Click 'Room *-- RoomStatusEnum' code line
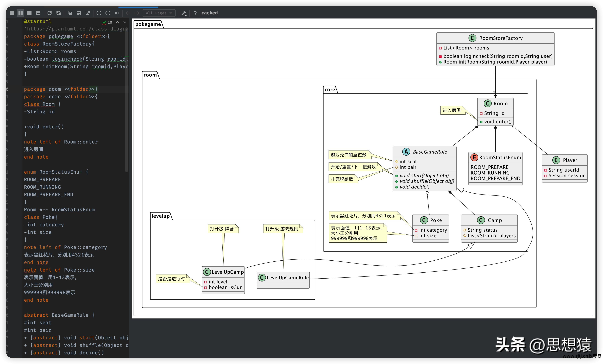 (59, 210)
